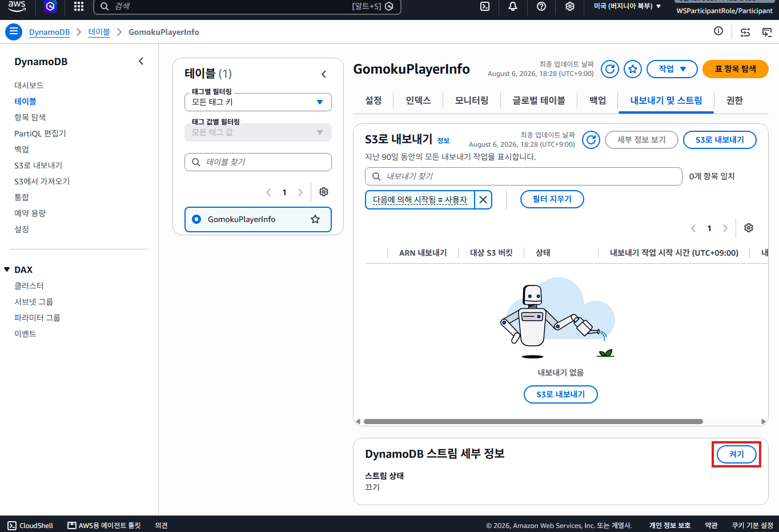The image size is (779, 532).
Task: Refresh the GomokuPlayerInfo table details
Action: pos(610,69)
